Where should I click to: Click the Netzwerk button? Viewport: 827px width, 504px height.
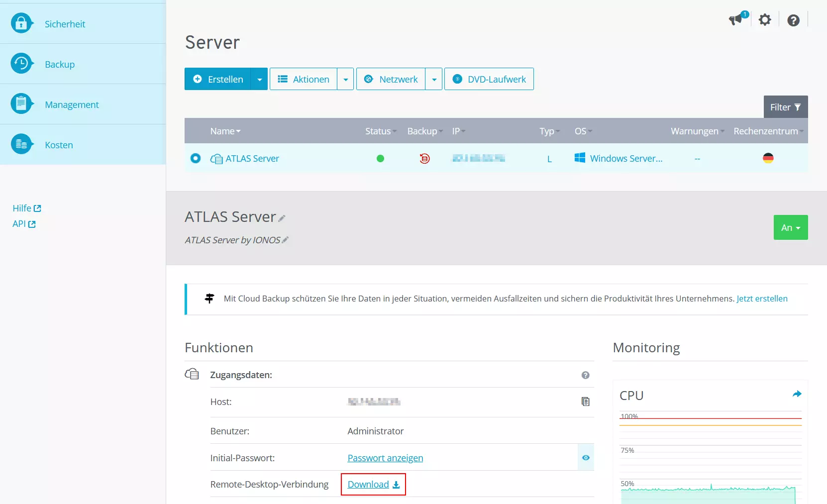(391, 79)
